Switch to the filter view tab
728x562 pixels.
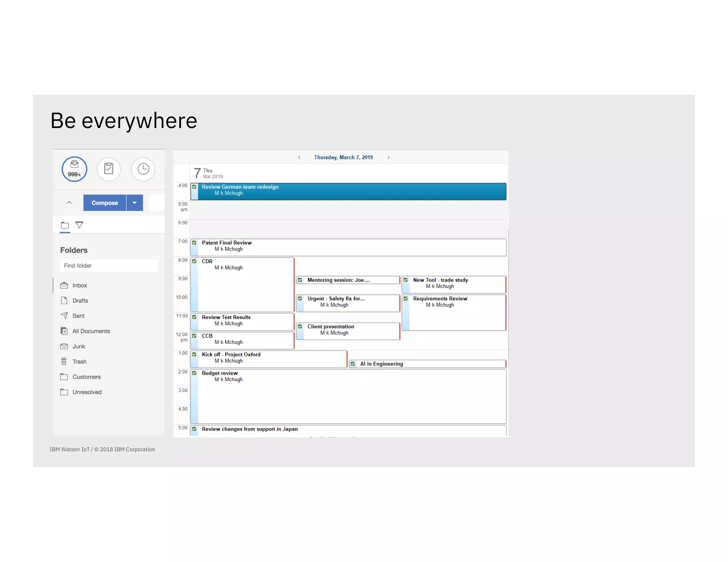pyautogui.click(x=79, y=225)
